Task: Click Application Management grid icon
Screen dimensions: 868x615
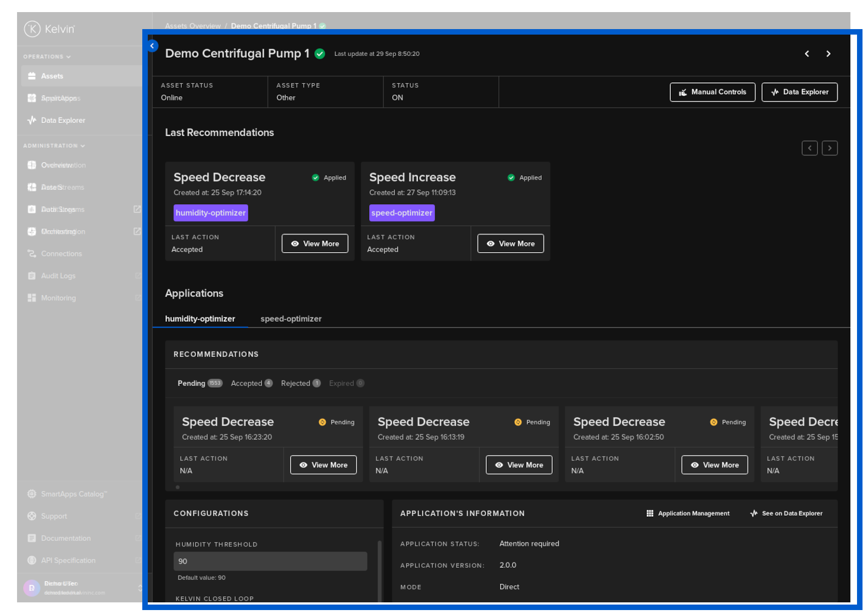Action: 650,513
